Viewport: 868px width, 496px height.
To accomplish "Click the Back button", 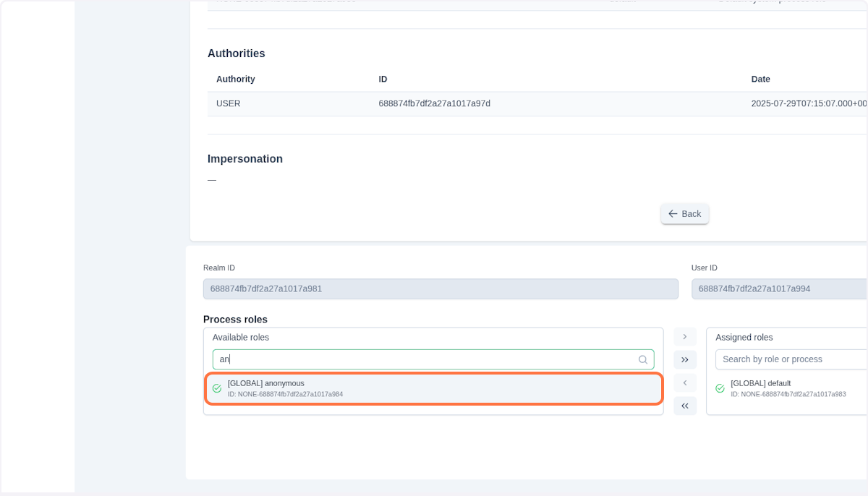I will point(684,213).
